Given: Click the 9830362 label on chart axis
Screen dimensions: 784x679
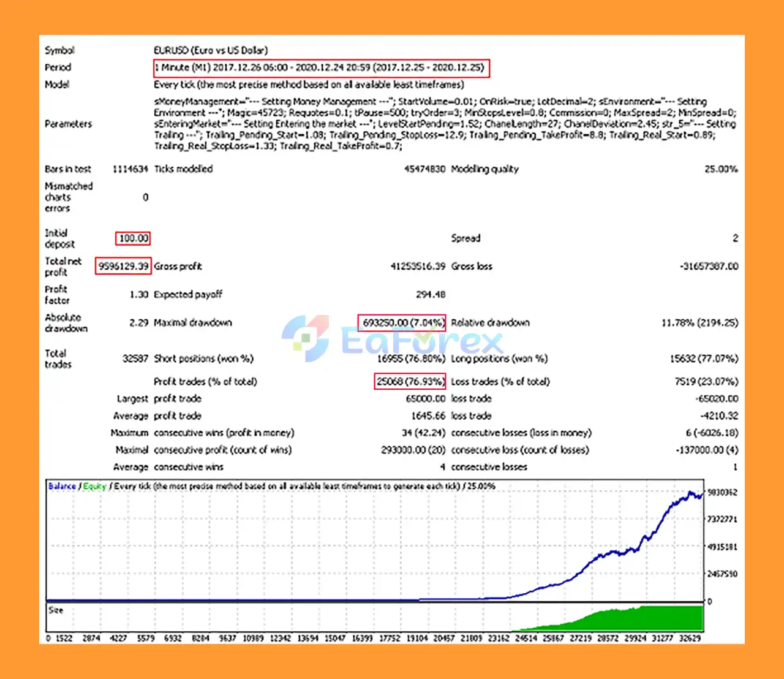Looking at the screenshot, I should click(722, 492).
